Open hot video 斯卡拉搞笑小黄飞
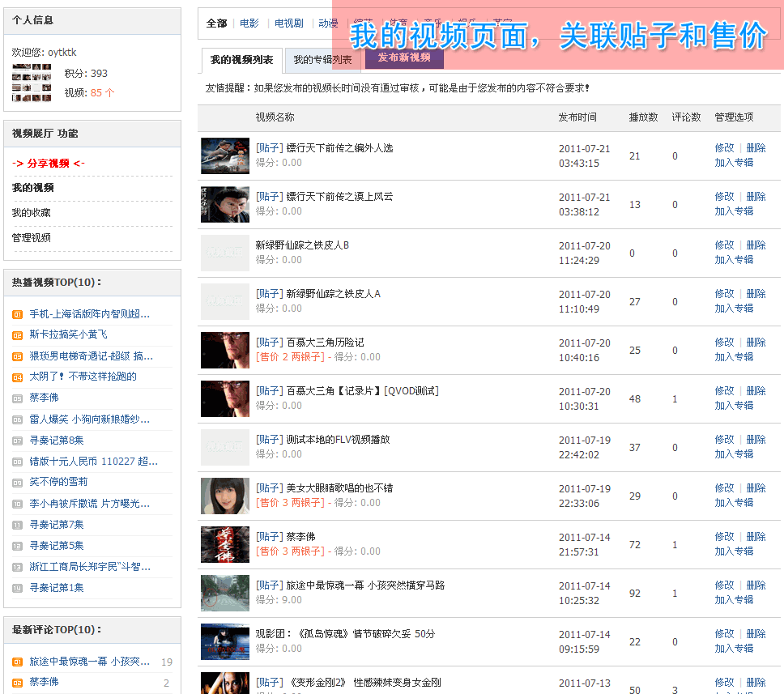The image size is (784, 694). [68, 334]
